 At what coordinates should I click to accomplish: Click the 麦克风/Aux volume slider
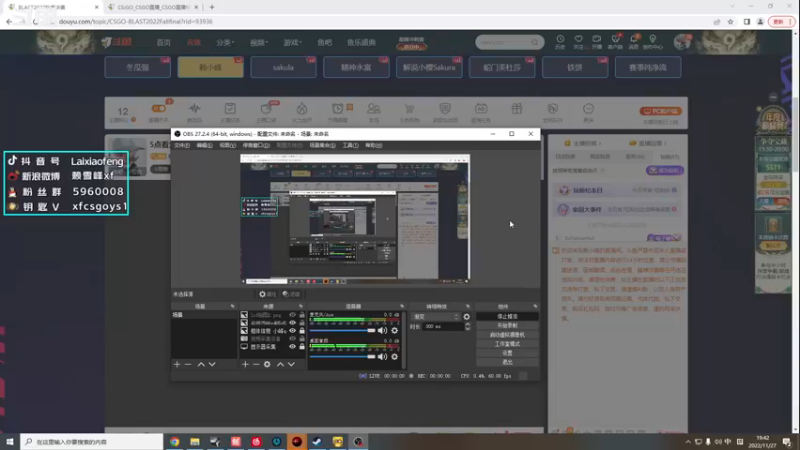342,331
